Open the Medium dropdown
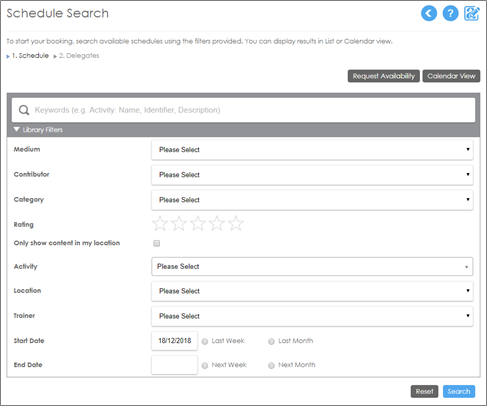The image size is (487, 406). point(312,150)
